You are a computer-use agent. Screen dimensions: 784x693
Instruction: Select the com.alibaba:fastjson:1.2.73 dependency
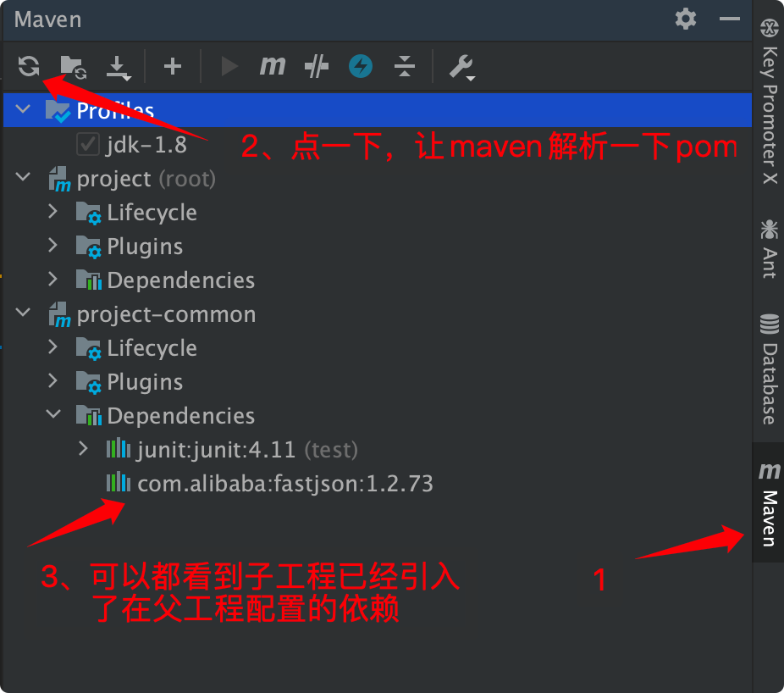point(270,484)
